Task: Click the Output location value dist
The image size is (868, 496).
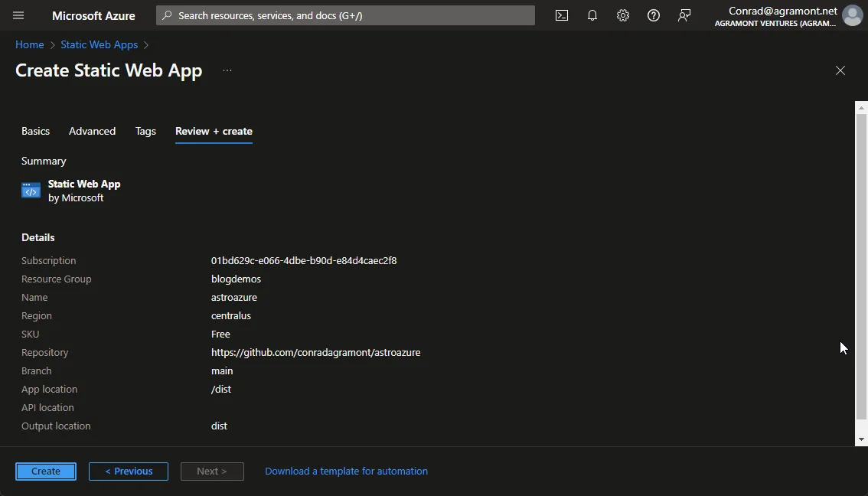Action: tap(219, 426)
